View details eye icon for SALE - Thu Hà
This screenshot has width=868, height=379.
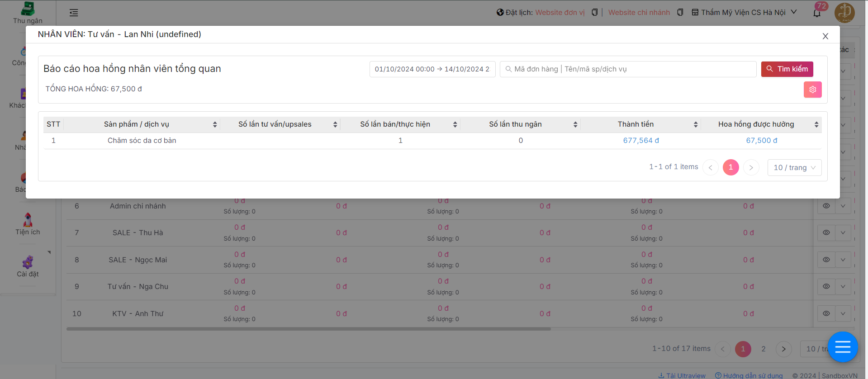(x=826, y=232)
